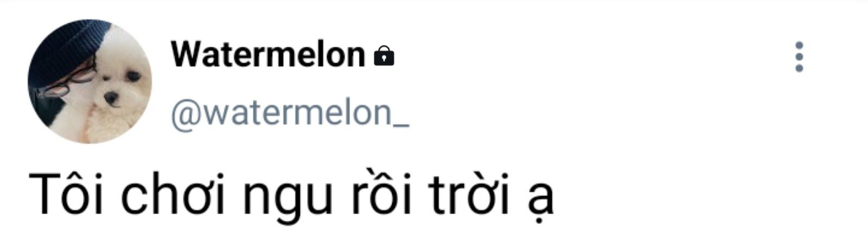Click the padlock protected-account icon
The height and width of the screenshot is (250, 868).
(384, 55)
